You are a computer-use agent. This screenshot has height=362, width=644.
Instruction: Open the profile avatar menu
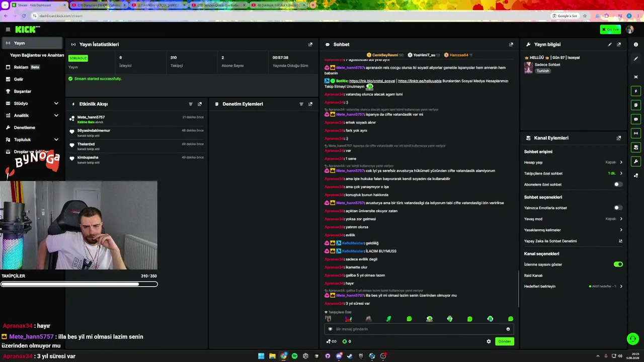coord(630,30)
